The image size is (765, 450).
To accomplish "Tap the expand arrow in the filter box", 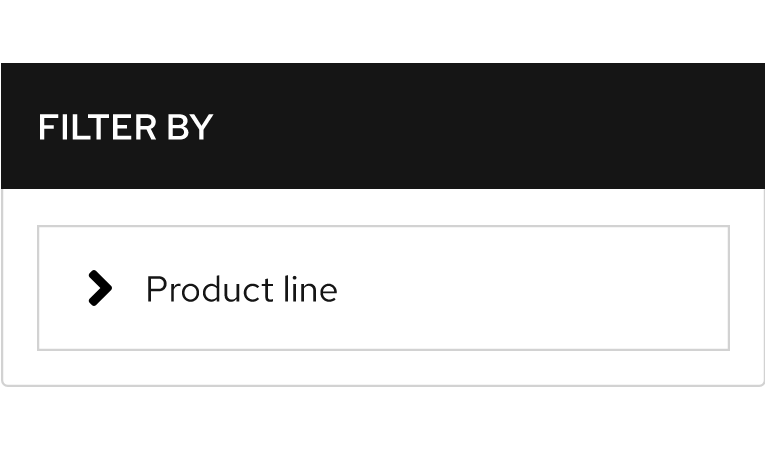I will [x=100, y=288].
